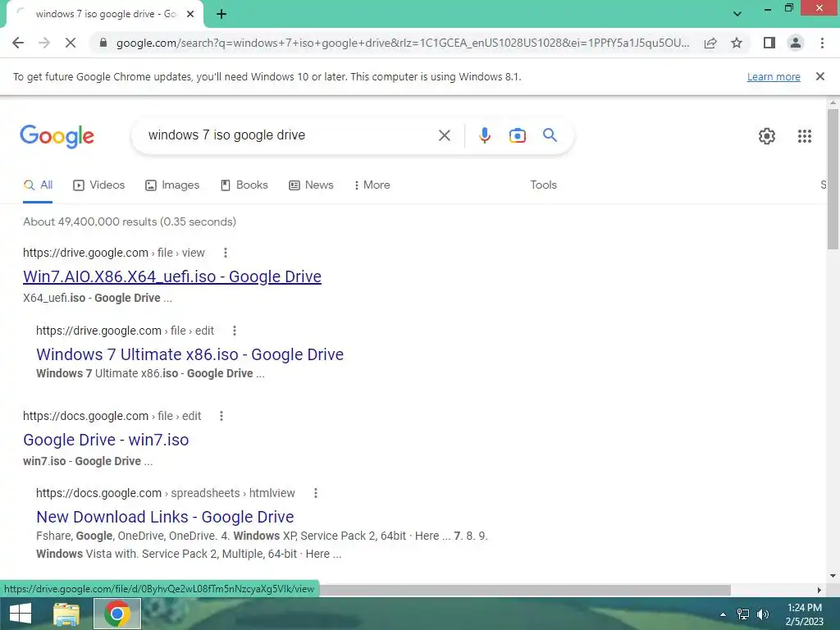Go to Google logo homepage
The width and height of the screenshot is (840, 630).
[x=57, y=136]
